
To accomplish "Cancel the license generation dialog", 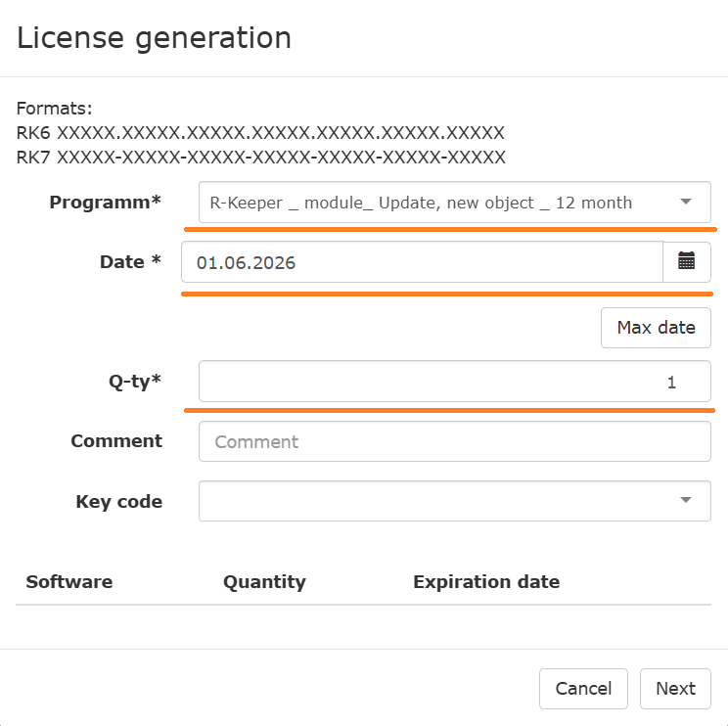I will point(583,689).
